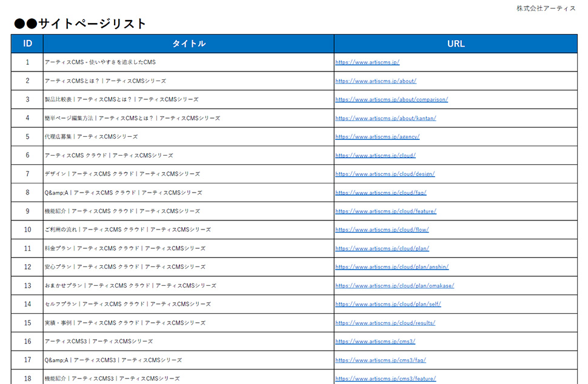Open the cms3/feature/ link

coord(386,379)
